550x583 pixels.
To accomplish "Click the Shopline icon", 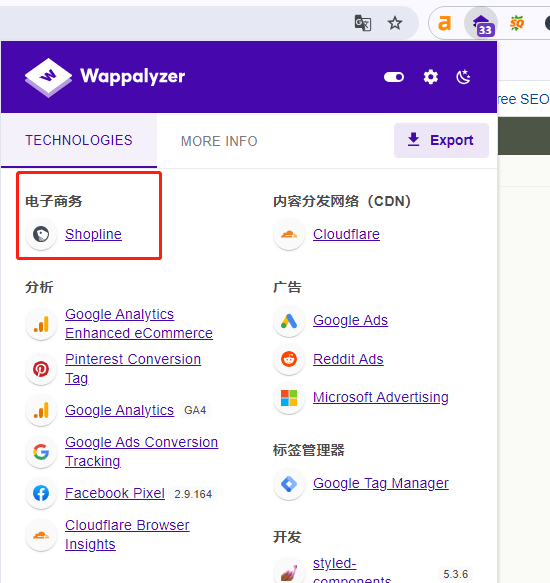I will click(x=41, y=234).
